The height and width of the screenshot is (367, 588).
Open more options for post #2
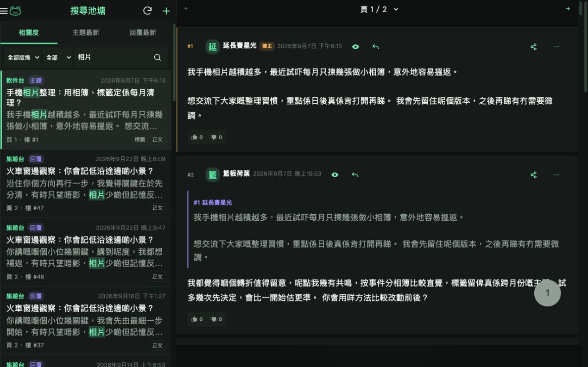[x=556, y=175]
